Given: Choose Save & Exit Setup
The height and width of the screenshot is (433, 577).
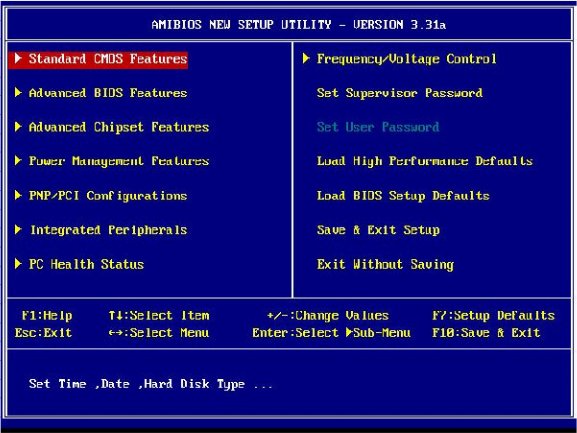Looking at the screenshot, I should pyautogui.click(x=378, y=230).
